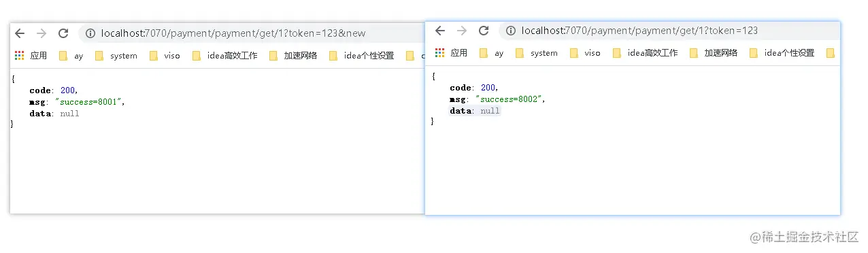The width and height of the screenshot is (868, 253).
Task: Click Back arrow in right browser window
Action: (x=440, y=31)
